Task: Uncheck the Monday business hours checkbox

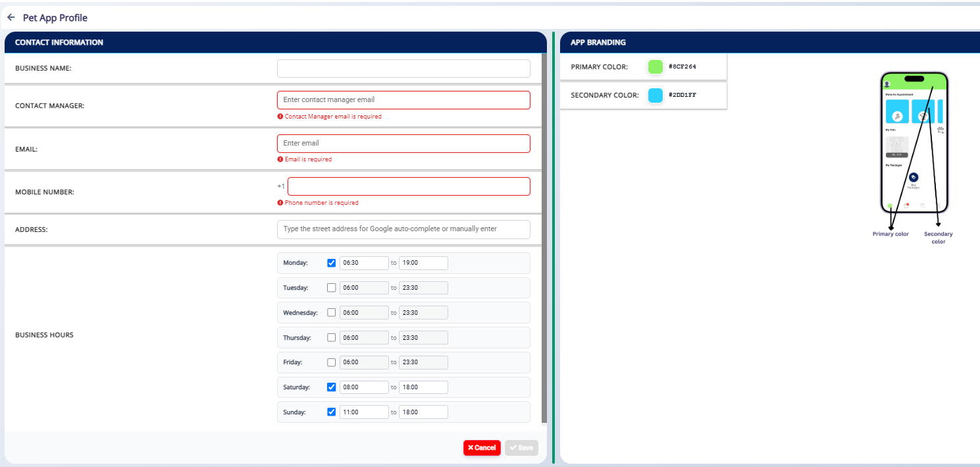Action: [332, 263]
